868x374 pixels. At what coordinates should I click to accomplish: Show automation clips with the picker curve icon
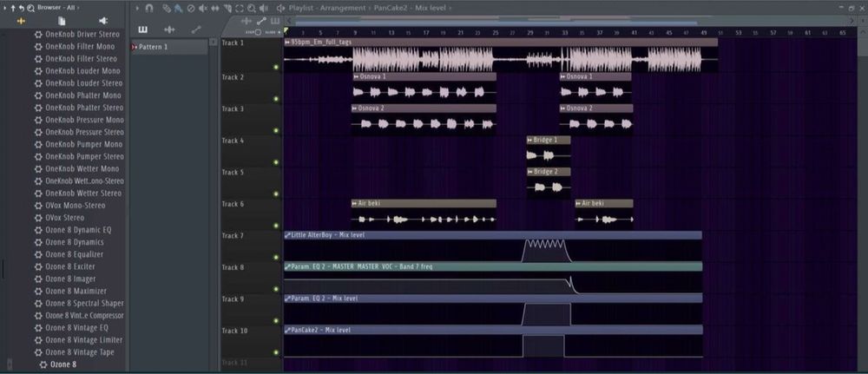tap(196, 30)
